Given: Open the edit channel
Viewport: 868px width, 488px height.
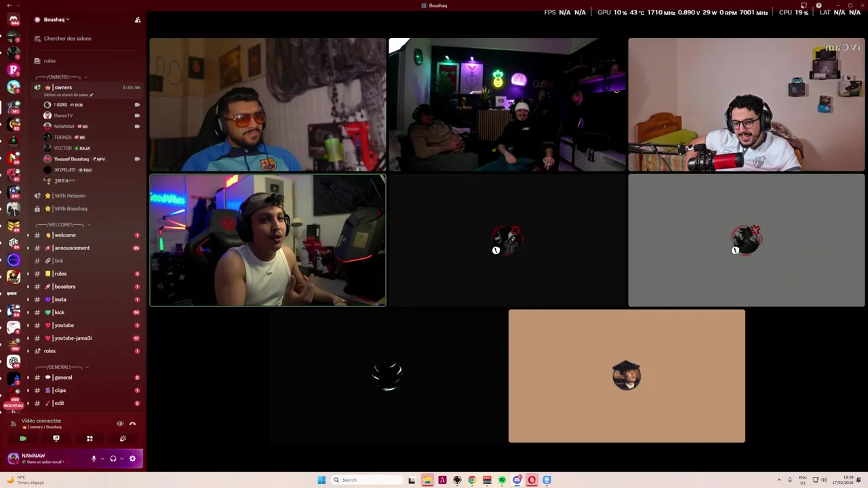Looking at the screenshot, I should [x=87, y=403].
